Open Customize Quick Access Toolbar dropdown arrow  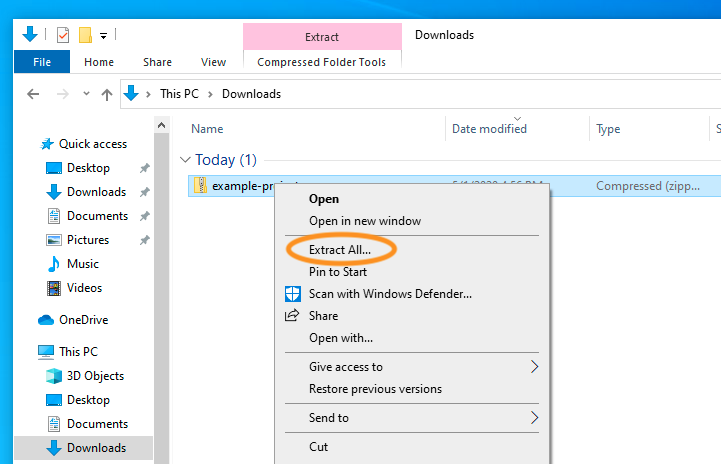click(103, 36)
